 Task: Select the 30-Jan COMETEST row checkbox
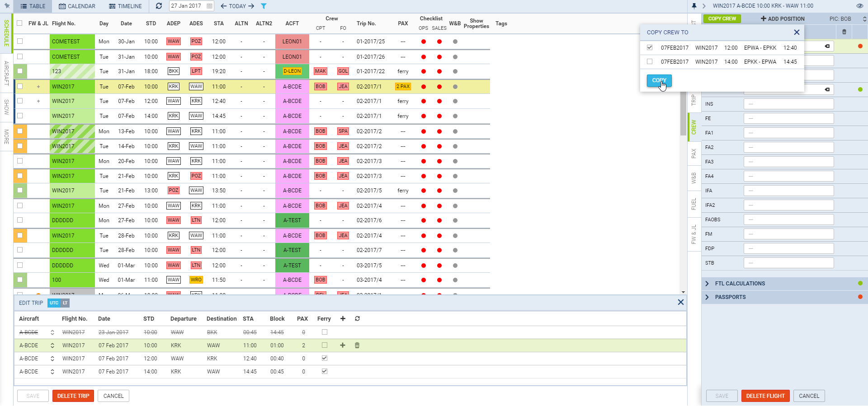[x=20, y=41]
